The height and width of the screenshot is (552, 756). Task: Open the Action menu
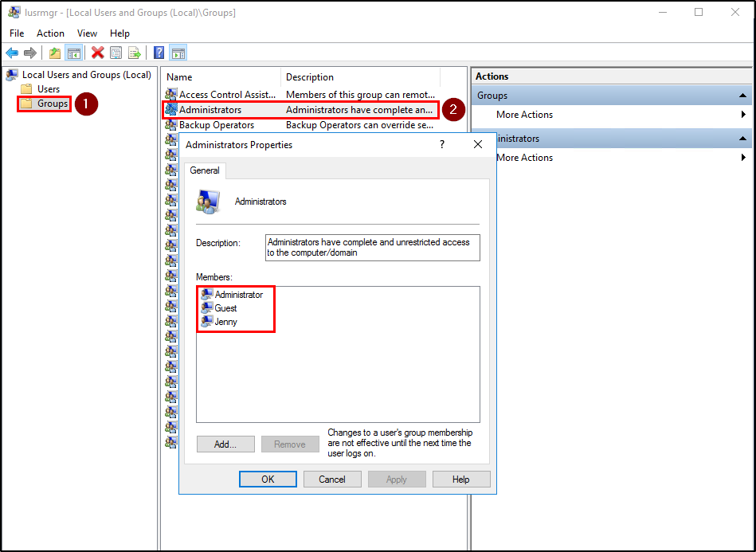coord(50,33)
